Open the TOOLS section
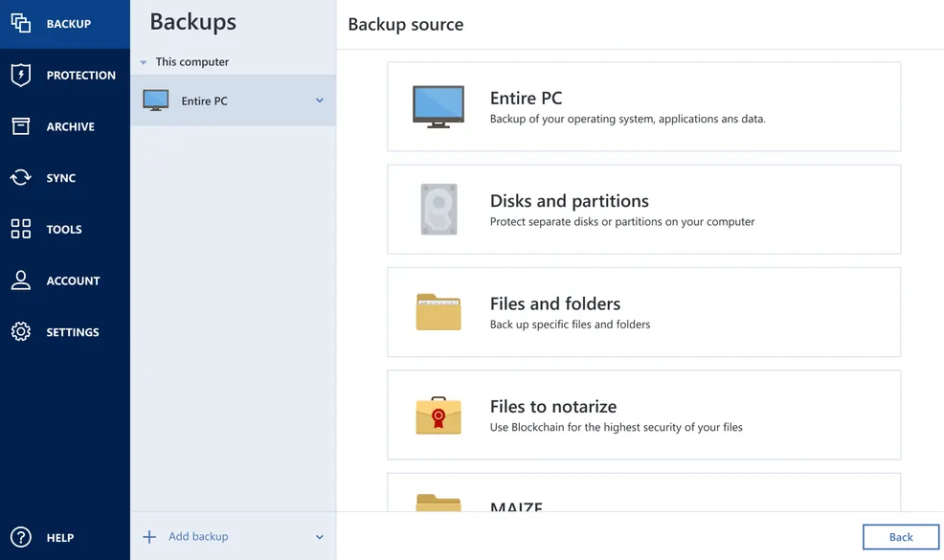Image resolution: width=944 pixels, height=560 pixels. pyautogui.click(x=65, y=229)
